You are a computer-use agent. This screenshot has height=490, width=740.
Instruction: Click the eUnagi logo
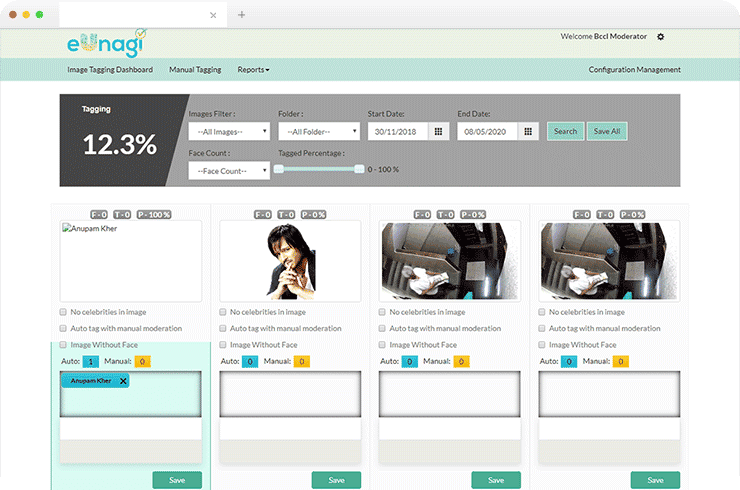(107, 43)
